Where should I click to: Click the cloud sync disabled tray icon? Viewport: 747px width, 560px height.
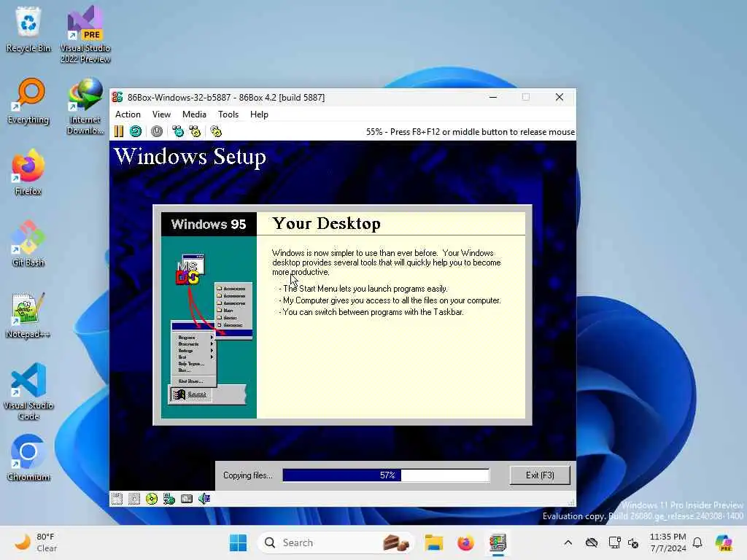click(x=592, y=542)
